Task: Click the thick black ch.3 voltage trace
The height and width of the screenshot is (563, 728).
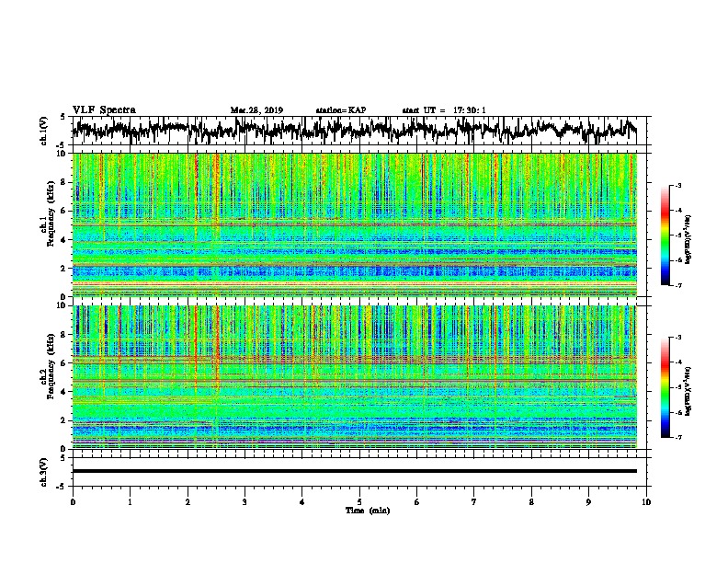Action: pyautogui.click(x=355, y=471)
